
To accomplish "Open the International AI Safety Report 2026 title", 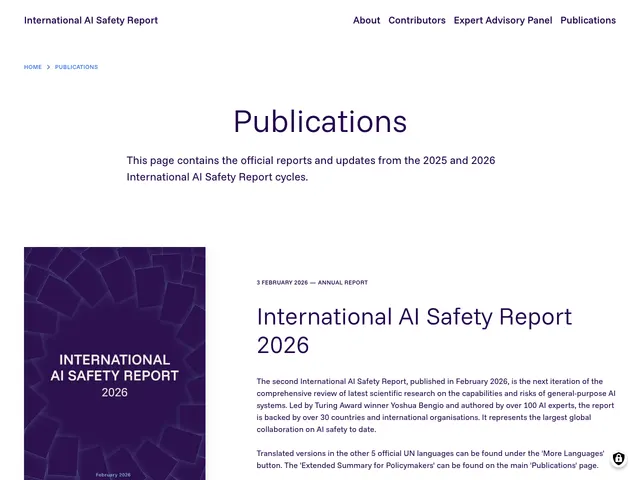I will click(x=414, y=331).
